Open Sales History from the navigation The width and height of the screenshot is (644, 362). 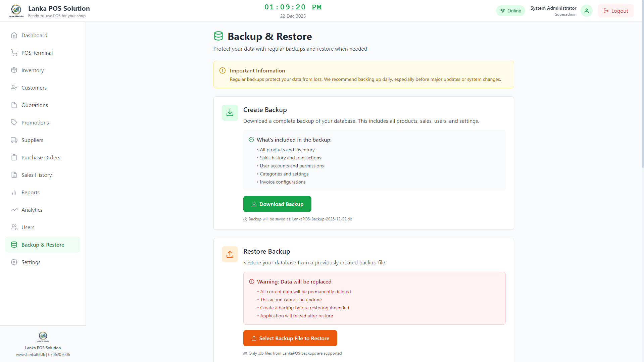[x=36, y=175]
